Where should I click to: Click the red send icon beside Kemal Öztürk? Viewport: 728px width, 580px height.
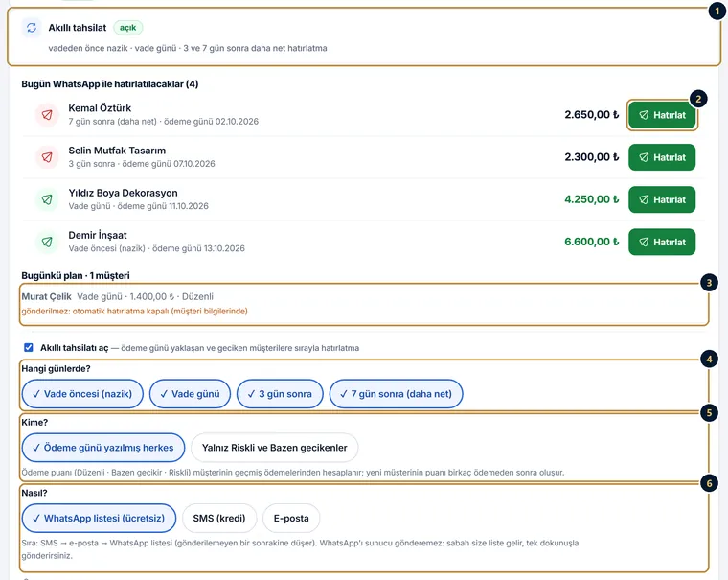[47, 115]
